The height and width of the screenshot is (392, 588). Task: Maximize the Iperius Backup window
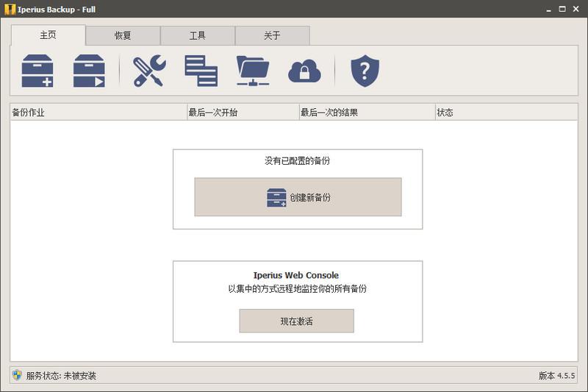562,9
